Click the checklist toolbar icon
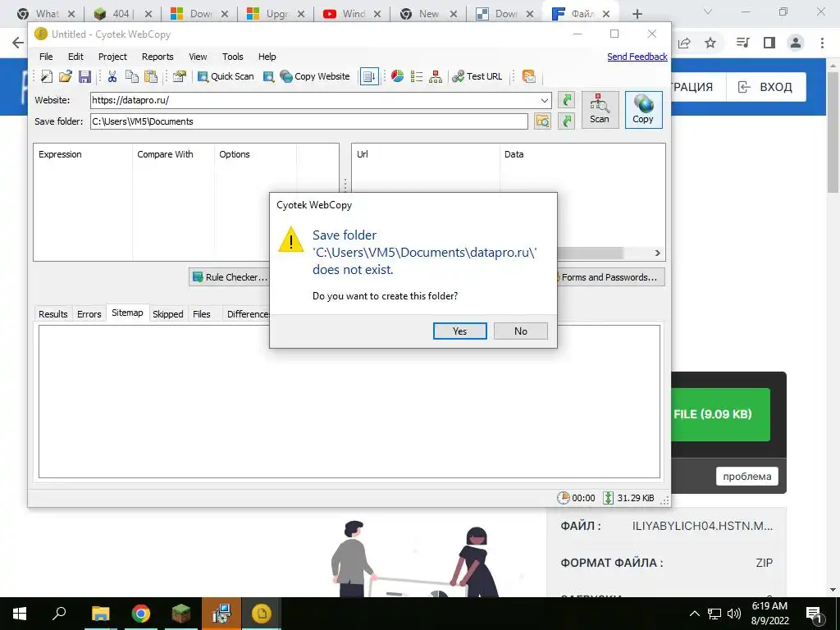Image resolution: width=840 pixels, height=630 pixels. tap(416, 76)
